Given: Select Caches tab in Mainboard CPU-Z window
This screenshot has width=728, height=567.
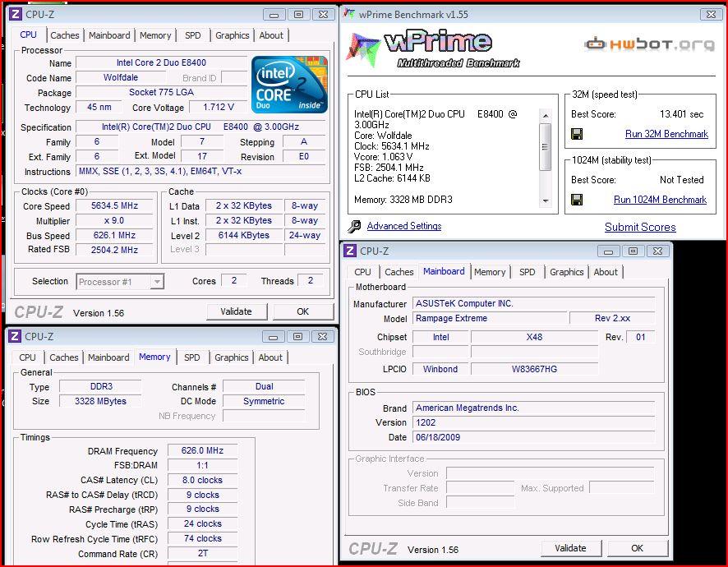Looking at the screenshot, I should point(399,272).
